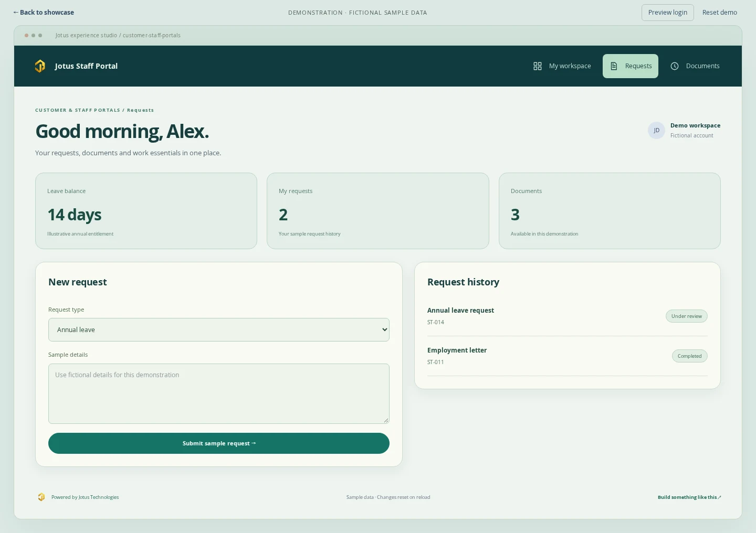Click the Preview login button
756x533 pixels.
(668, 13)
